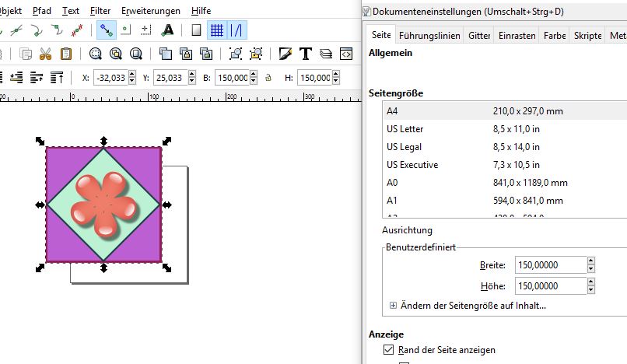
Task: Select the Seite tab
Action: 381,35
